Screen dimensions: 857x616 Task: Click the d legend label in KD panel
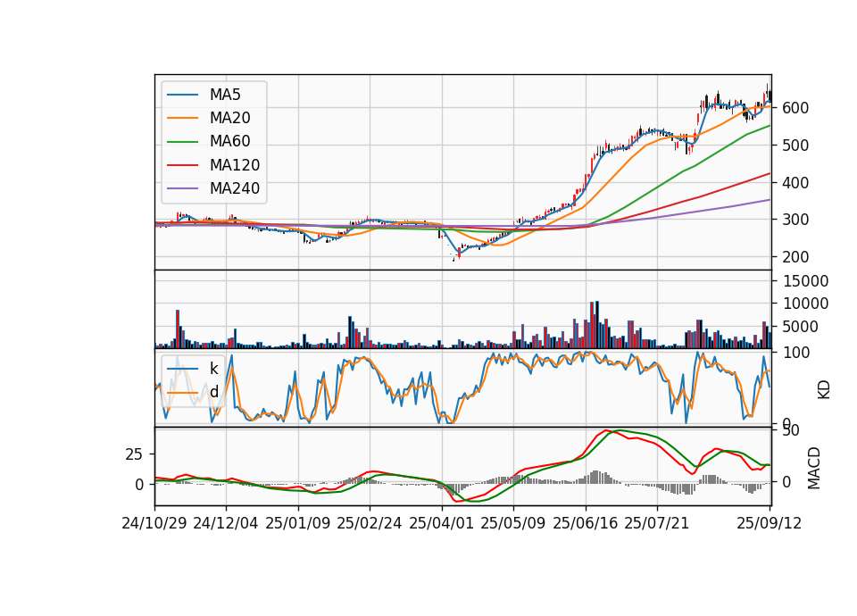coord(213,392)
